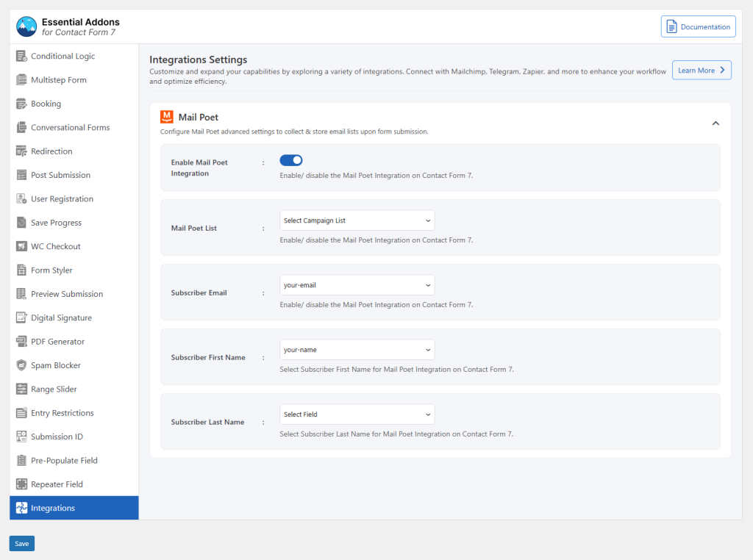Open the Multistep Form menu item

(x=74, y=79)
